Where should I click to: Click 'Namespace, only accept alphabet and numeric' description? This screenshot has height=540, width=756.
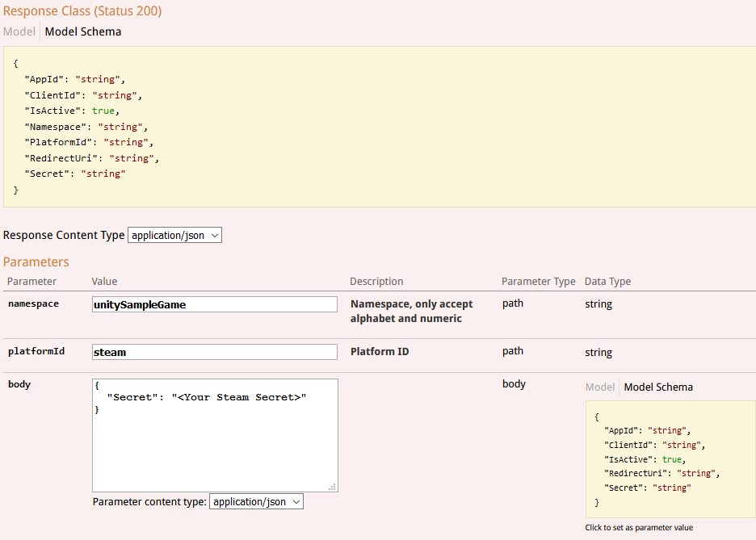(x=412, y=312)
